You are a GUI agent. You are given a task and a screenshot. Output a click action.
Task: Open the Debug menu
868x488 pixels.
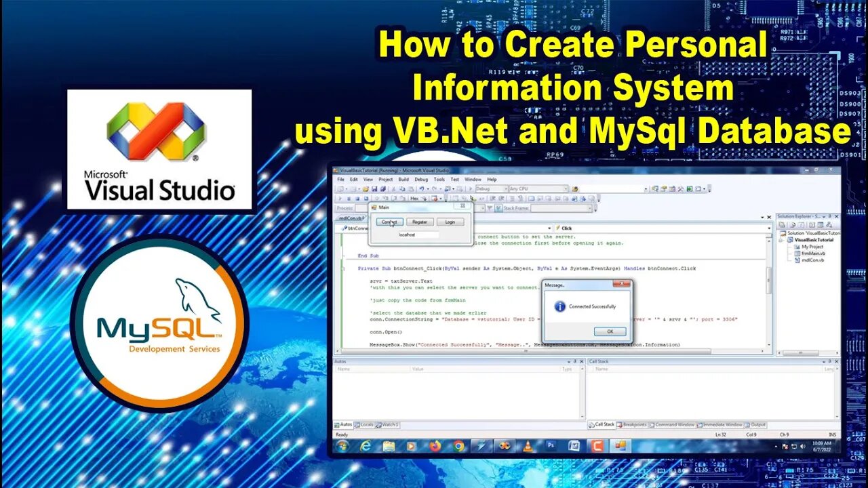(421, 179)
